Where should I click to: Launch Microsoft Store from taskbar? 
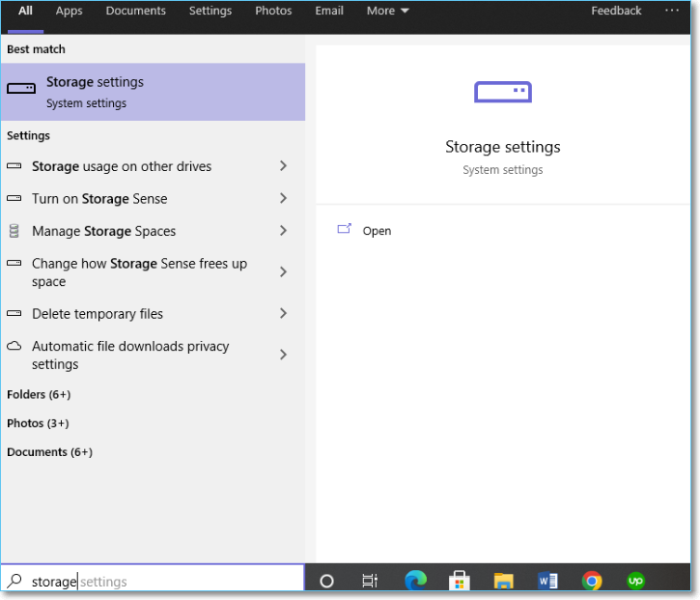(x=460, y=581)
